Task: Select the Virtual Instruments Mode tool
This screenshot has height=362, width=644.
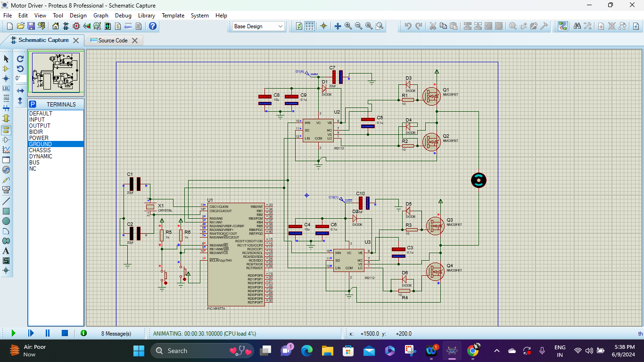Action: [x=6, y=189]
